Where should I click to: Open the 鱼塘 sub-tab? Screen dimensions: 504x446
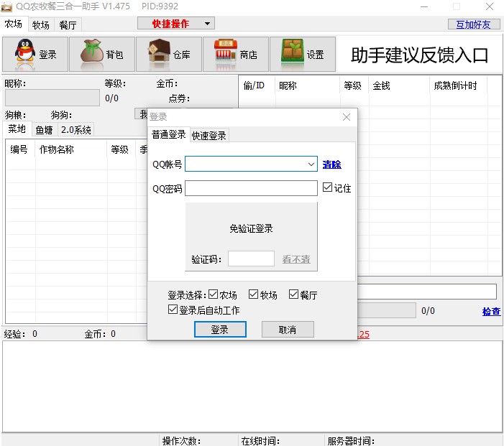coord(44,130)
